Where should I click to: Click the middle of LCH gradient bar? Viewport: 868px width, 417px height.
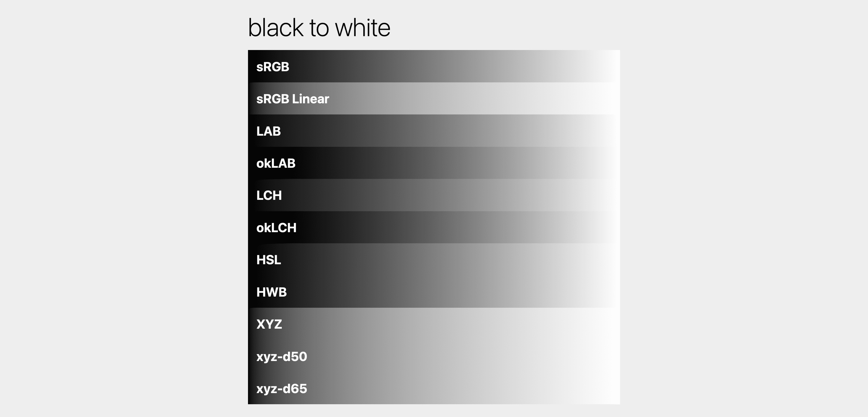click(x=434, y=195)
